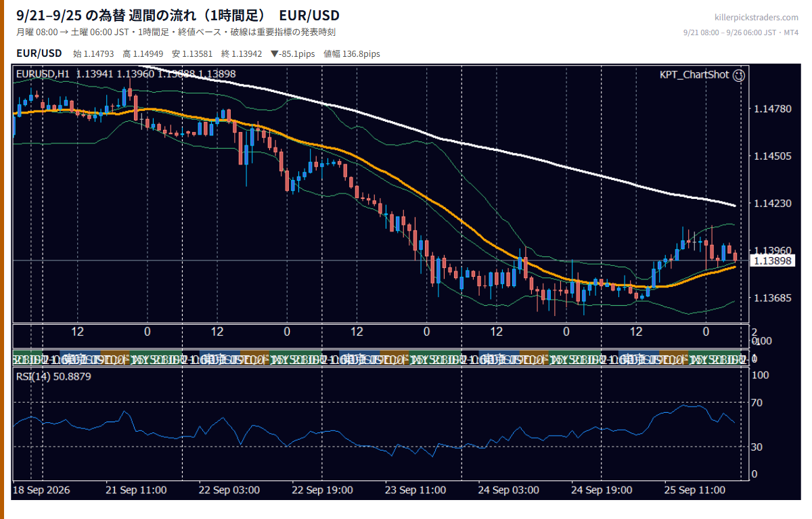Screen dimensions: 812x519
Task: Click the KPT_ChartShot indicator name
Action: click(694, 74)
